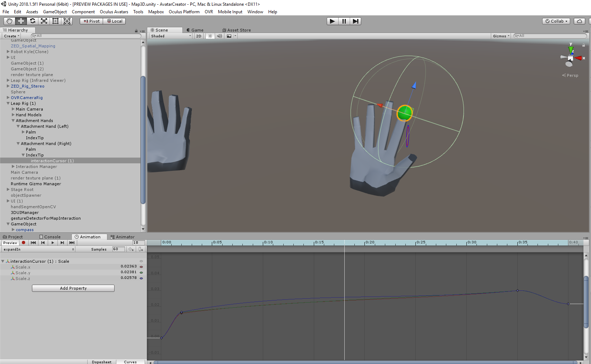
Task: Enable animation record mode
Action: pyautogui.click(x=24, y=243)
